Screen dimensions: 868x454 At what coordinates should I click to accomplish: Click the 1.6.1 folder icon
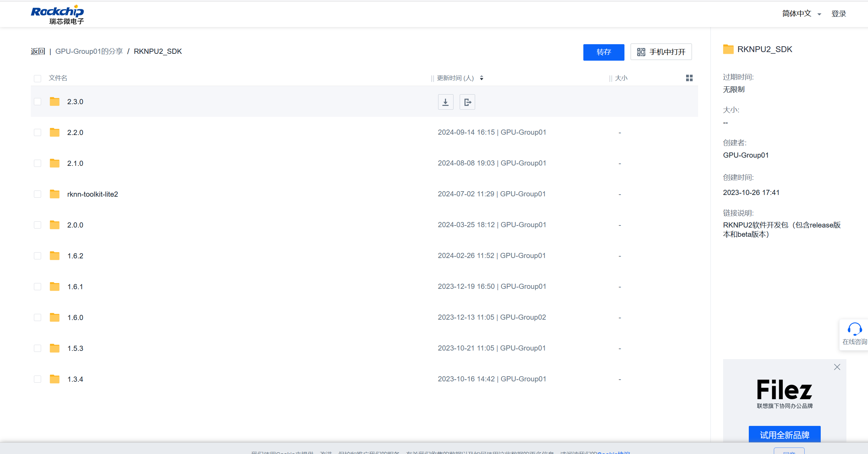click(x=54, y=287)
